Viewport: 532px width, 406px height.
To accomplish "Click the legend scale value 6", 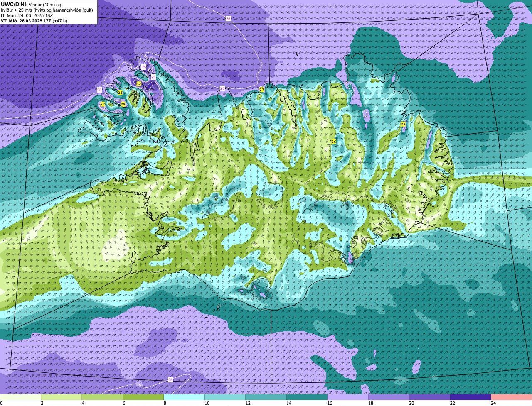I will tap(124, 403).
